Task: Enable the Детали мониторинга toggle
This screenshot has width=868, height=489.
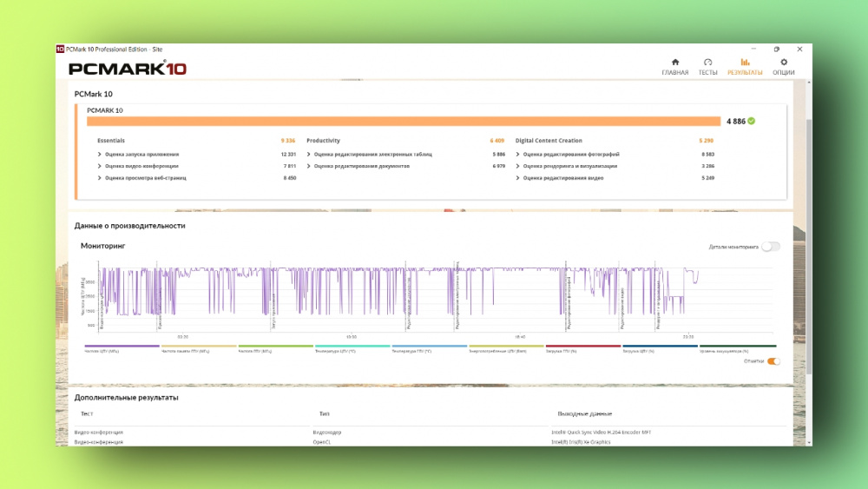Action: coord(770,247)
